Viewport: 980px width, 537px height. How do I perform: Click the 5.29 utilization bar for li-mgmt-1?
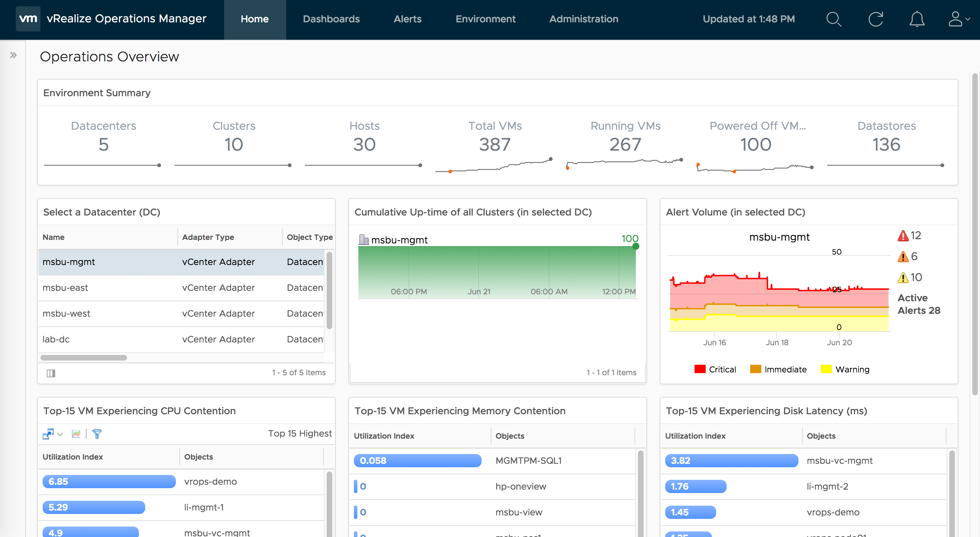[x=94, y=507]
